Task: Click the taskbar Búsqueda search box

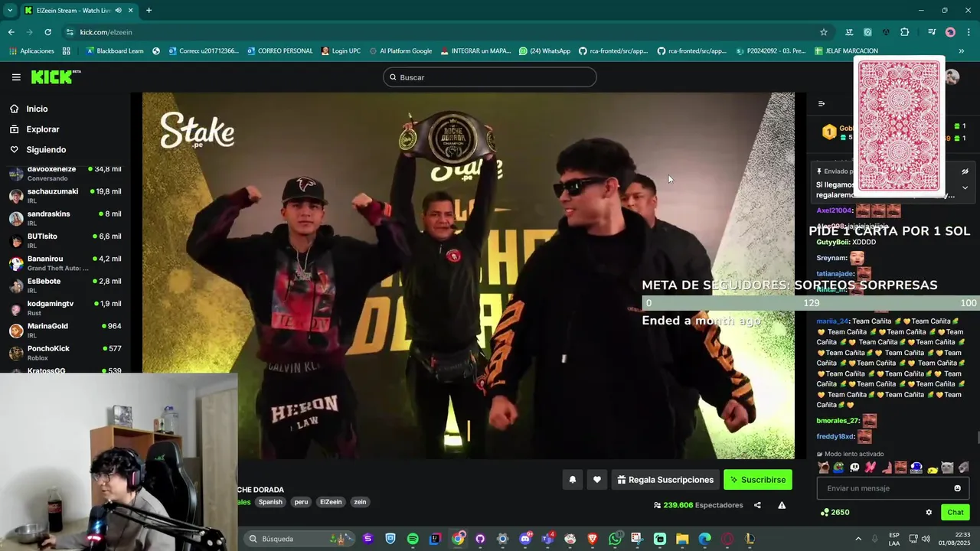Action: (299, 539)
